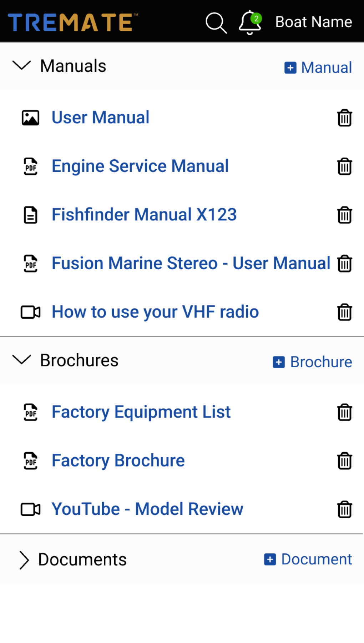Open How to use your VHF radio
This screenshot has width=364, height=643.
pyautogui.click(x=155, y=312)
